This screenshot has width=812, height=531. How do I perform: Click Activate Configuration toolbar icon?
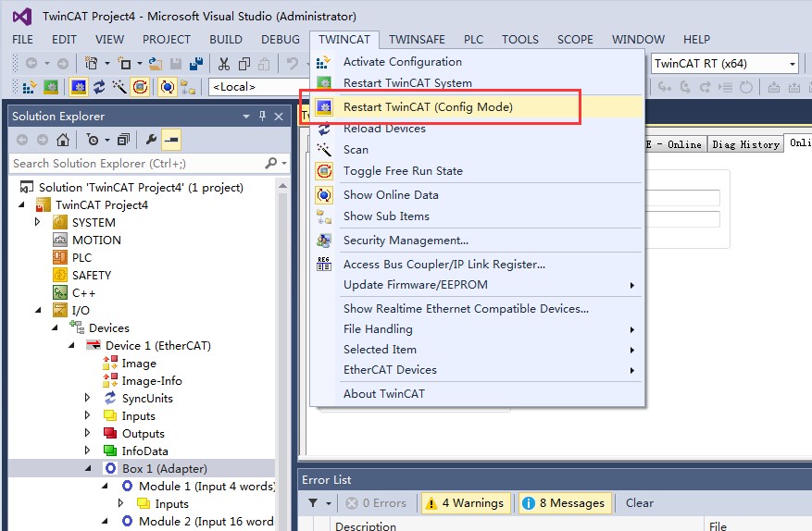pyautogui.click(x=30, y=87)
